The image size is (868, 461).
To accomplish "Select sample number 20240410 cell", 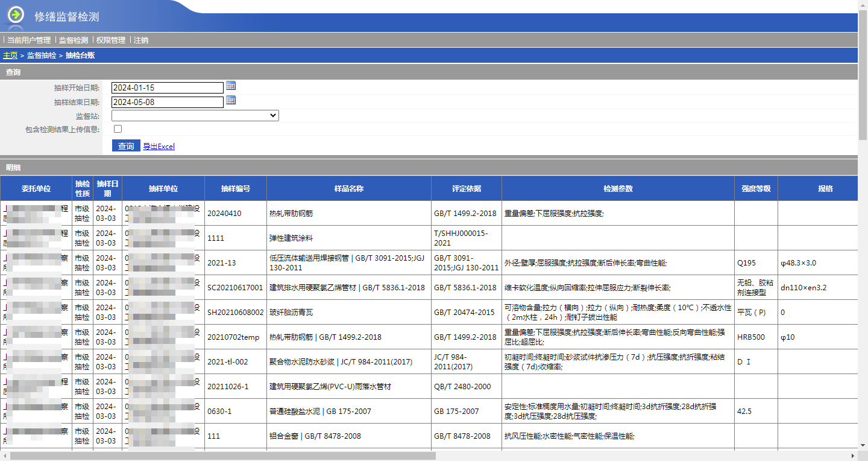I will pyautogui.click(x=236, y=213).
